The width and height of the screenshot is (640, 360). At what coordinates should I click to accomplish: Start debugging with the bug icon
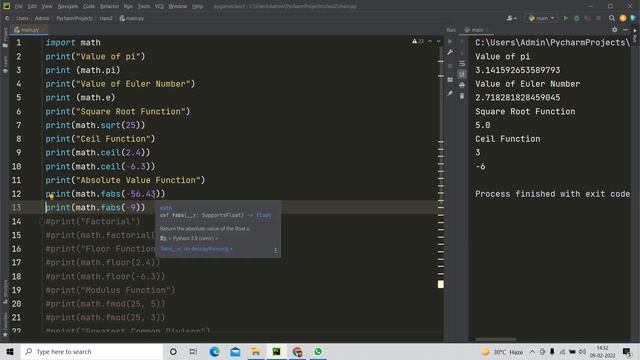pos(576,18)
